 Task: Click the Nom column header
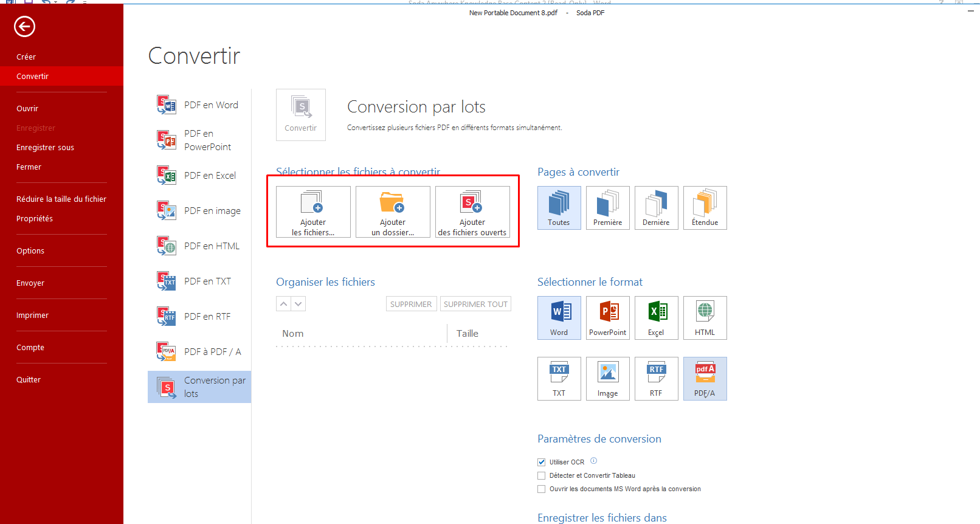293,334
